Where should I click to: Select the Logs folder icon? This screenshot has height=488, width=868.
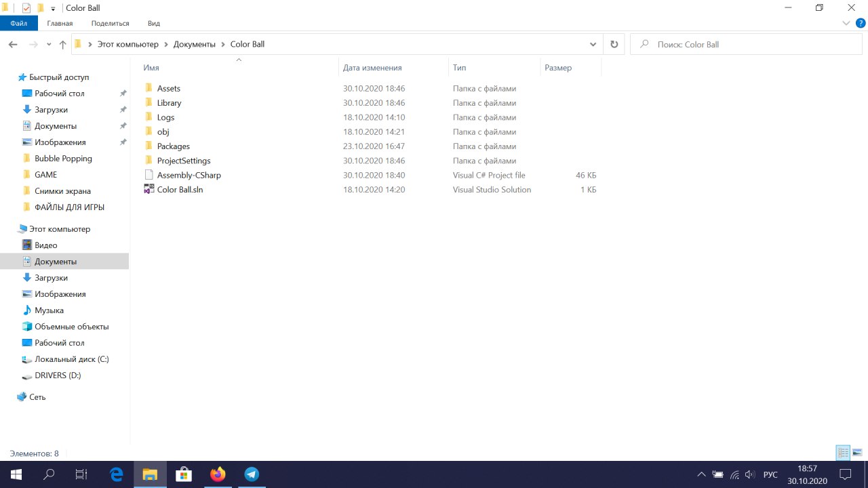(149, 117)
